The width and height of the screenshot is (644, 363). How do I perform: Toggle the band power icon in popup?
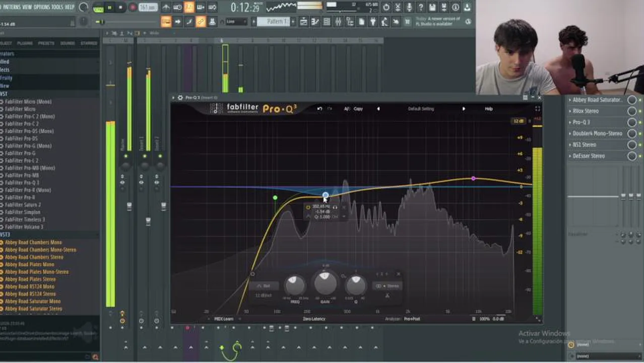[x=308, y=207]
